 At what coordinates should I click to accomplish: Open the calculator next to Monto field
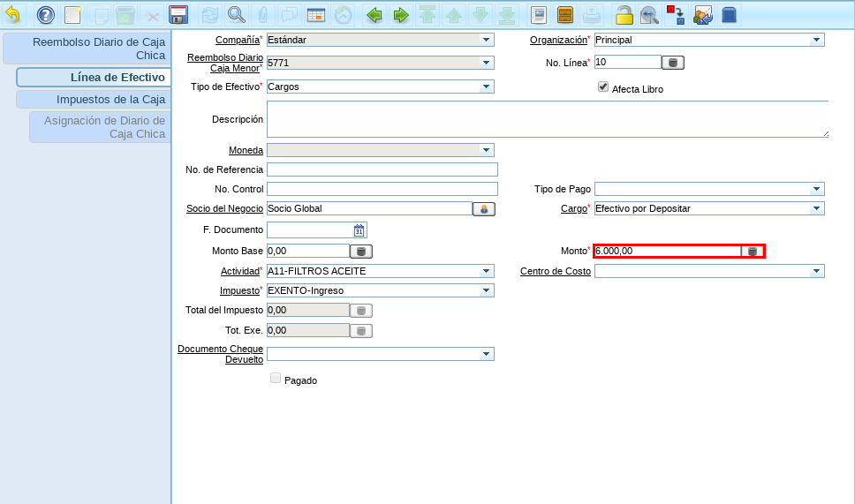753,252
